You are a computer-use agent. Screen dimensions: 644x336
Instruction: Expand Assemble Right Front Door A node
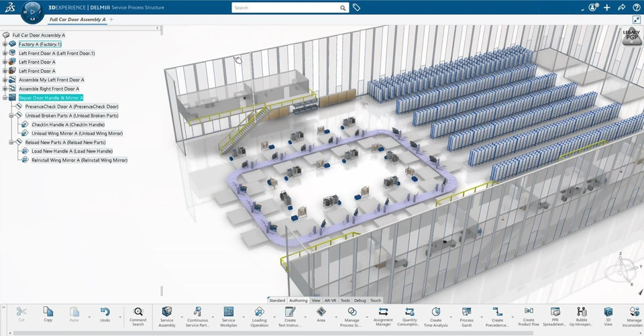[x=5, y=89]
